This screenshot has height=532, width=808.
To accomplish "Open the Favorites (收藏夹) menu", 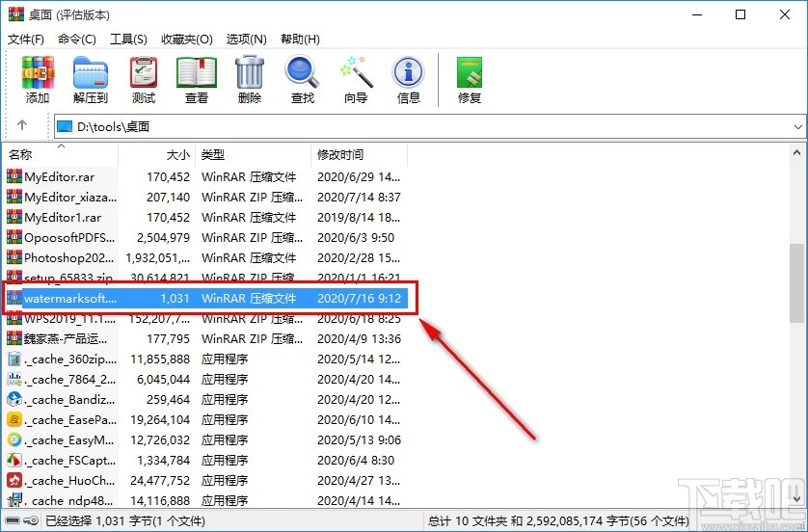I will [x=187, y=40].
